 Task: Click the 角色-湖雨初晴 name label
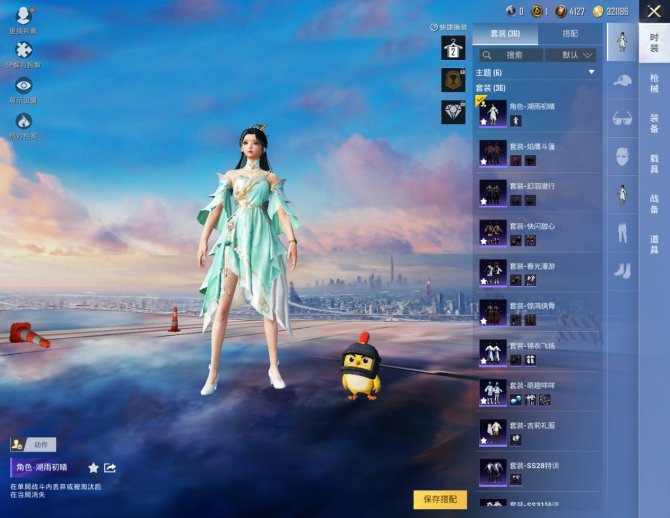coord(42,468)
